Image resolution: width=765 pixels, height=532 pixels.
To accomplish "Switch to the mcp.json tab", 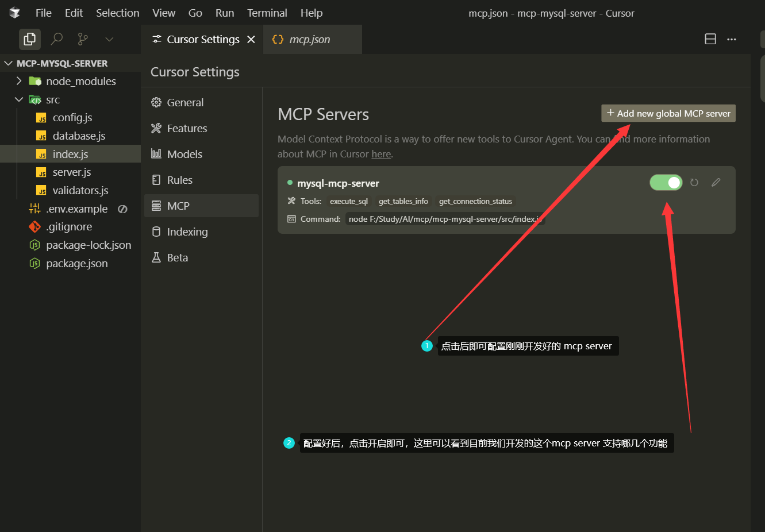I will [309, 39].
